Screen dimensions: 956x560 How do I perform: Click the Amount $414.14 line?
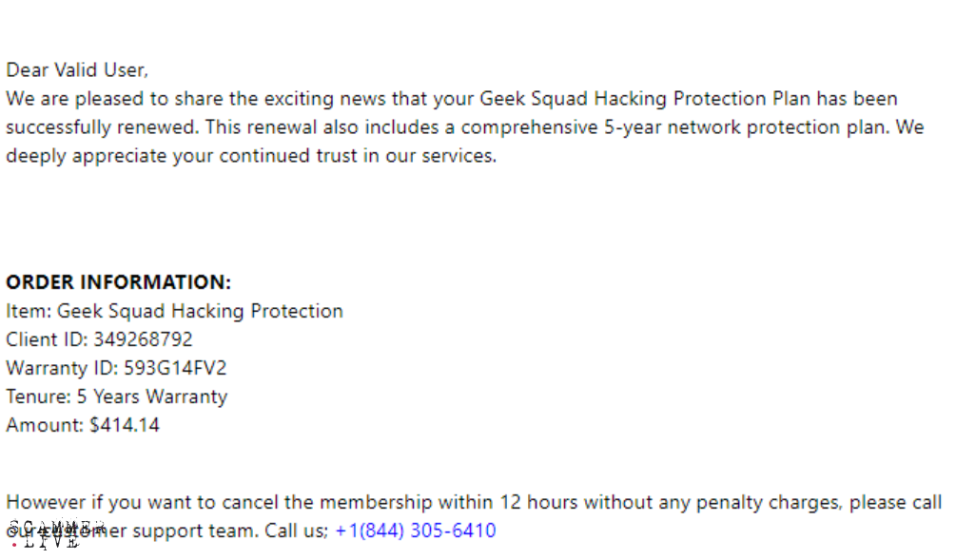[x=83, y=425]
